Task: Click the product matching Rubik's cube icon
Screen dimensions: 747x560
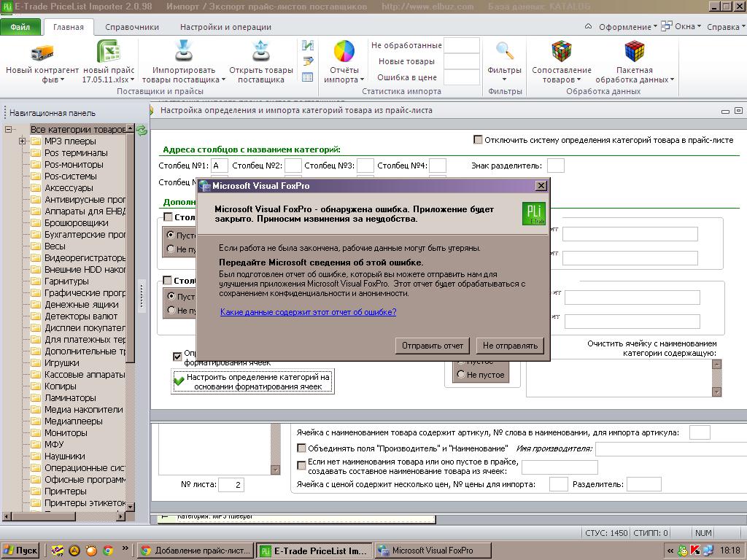Action: pos(561,52)
